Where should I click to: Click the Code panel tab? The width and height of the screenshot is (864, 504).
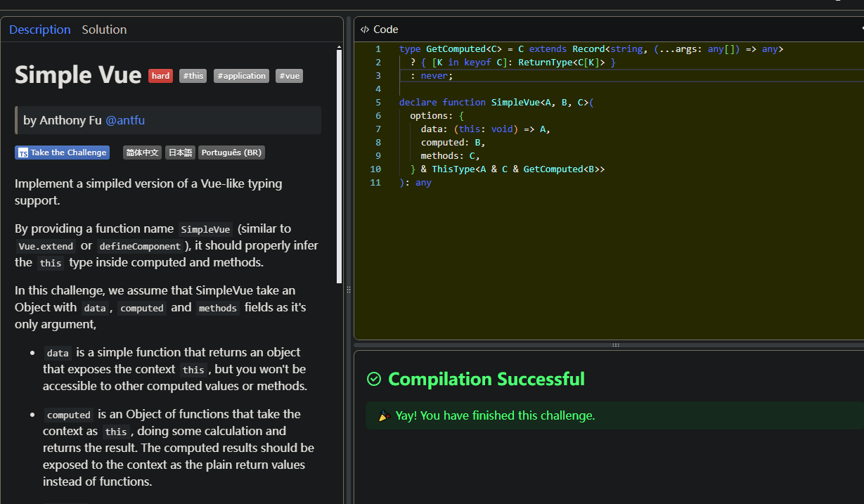coord(385,30)
